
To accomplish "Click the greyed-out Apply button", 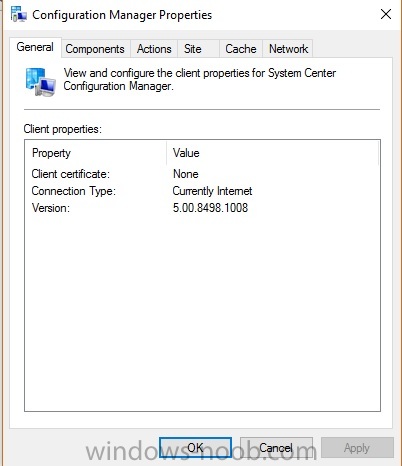I will pyautogui.click(x=357, y=447).
